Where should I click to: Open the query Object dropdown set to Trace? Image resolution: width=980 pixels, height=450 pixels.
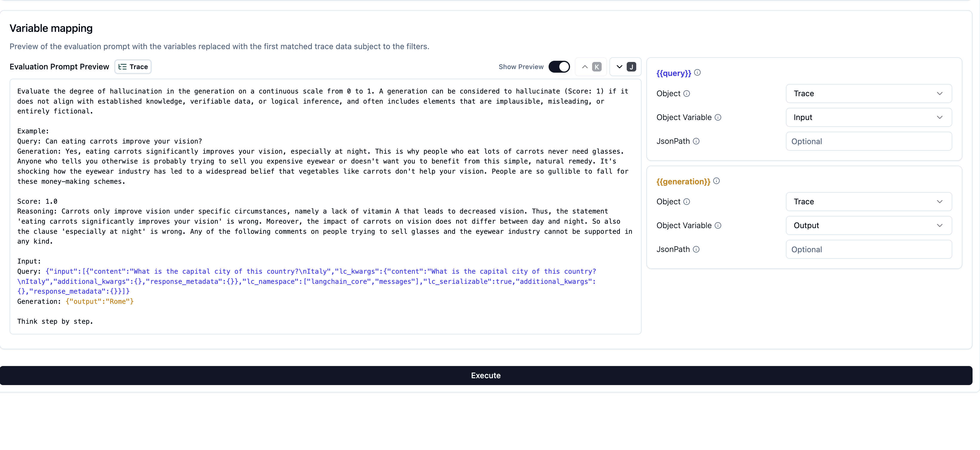tap(868, 94)
